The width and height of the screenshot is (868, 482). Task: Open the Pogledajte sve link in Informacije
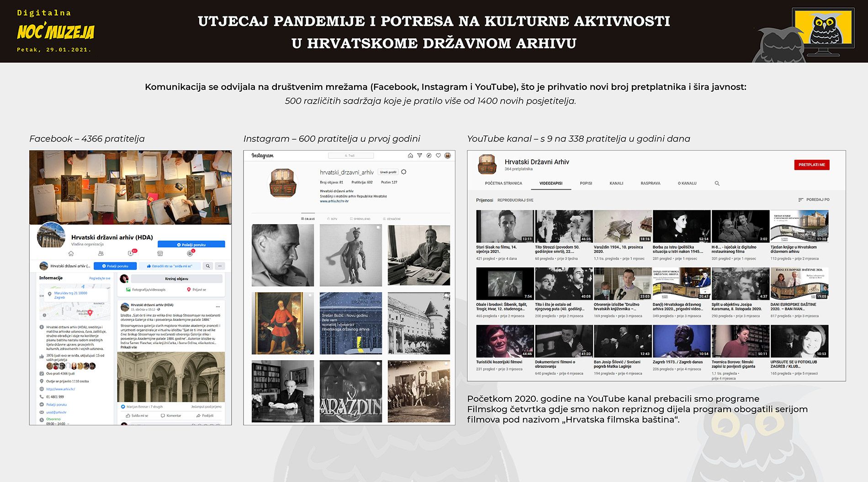click(100, 278)
